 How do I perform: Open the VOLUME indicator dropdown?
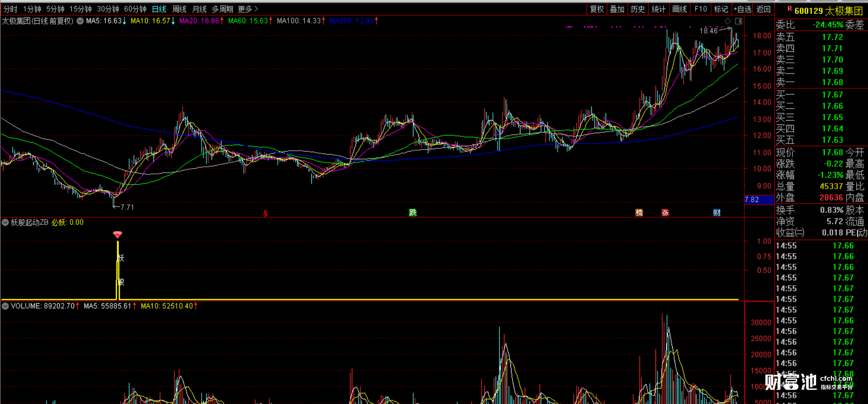tap(5, 306)
